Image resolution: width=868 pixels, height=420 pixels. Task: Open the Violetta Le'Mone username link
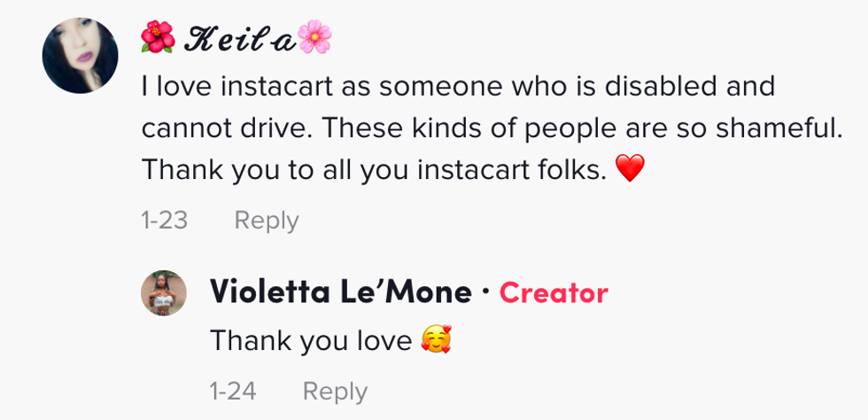pyautogui.click(x=341, y=292)
